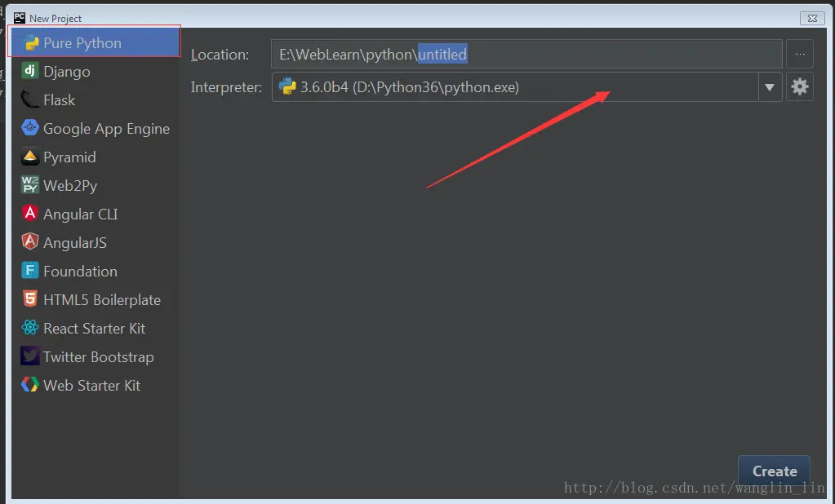Click the React Starter Kit atom icon
This screenshot has width=835, height=504.
(x=30, y=327)
